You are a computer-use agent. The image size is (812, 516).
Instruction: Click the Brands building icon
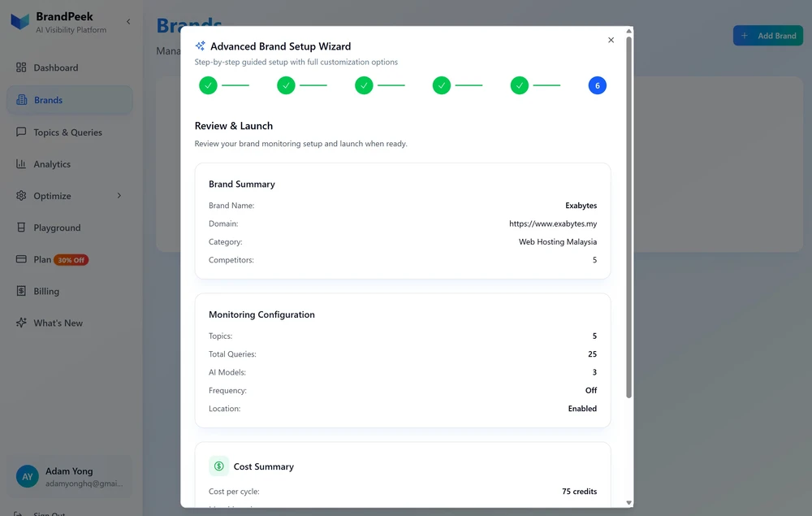(x=22, y=100)
